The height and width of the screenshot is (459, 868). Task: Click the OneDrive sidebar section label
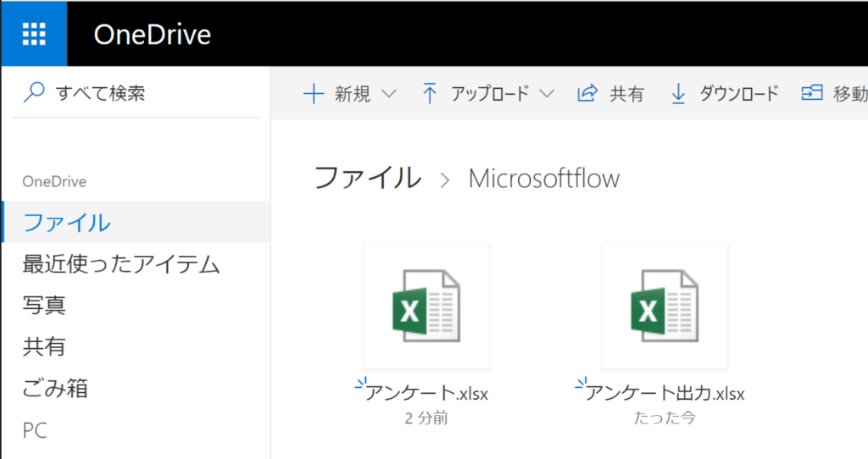pos(54,181)
